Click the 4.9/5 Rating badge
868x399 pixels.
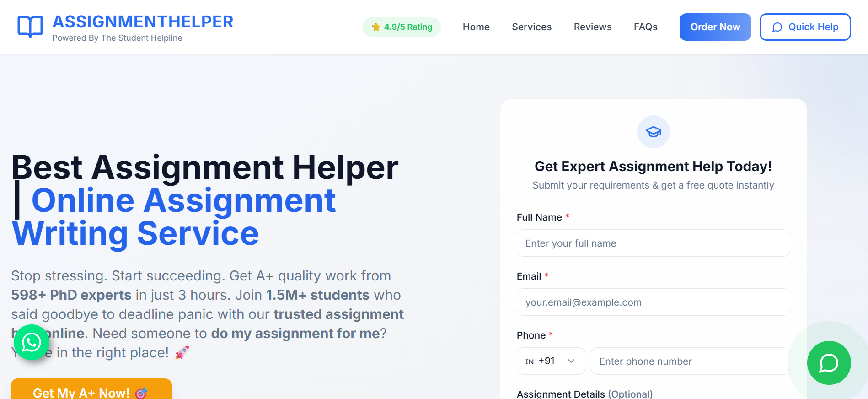coord(402,27)
